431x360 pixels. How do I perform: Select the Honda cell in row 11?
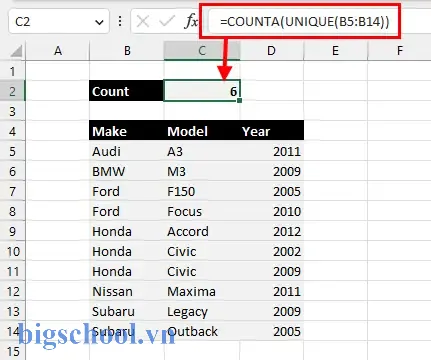[127, 271]
